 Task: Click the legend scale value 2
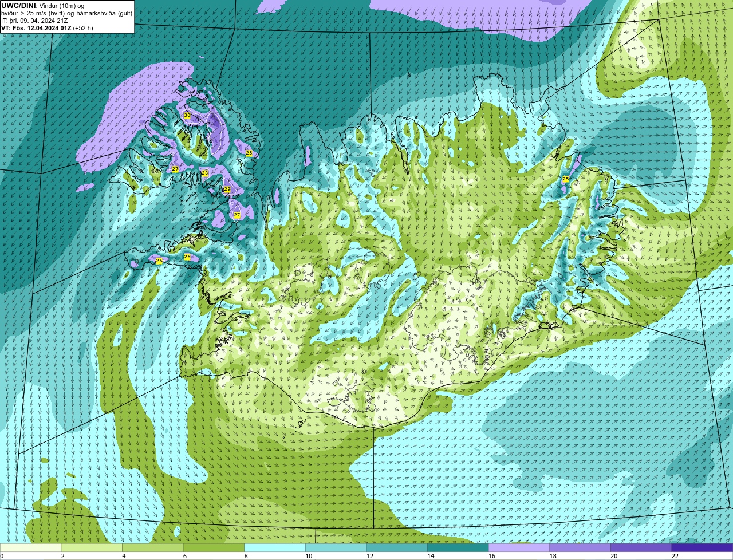click(x=63, y=556)
